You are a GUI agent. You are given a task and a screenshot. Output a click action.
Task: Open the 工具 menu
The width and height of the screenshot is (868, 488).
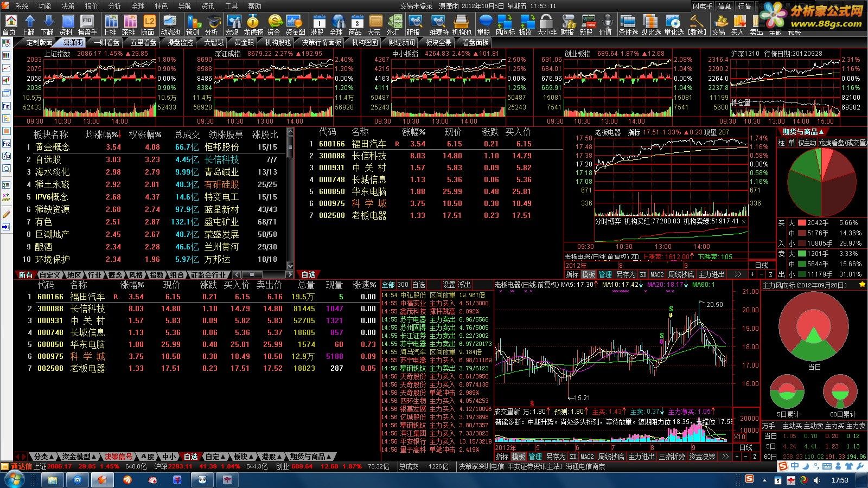[231, 6]
